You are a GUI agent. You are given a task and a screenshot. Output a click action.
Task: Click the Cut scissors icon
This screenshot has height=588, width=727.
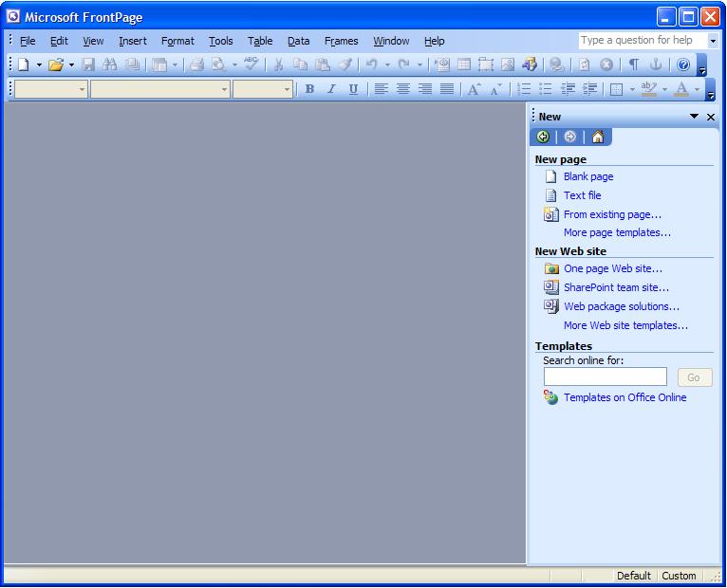coord(278,64)
